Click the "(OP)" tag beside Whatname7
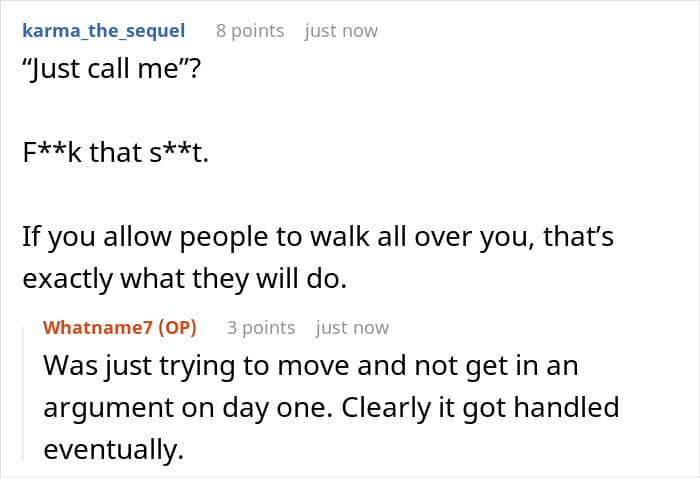 pos(176,327)
